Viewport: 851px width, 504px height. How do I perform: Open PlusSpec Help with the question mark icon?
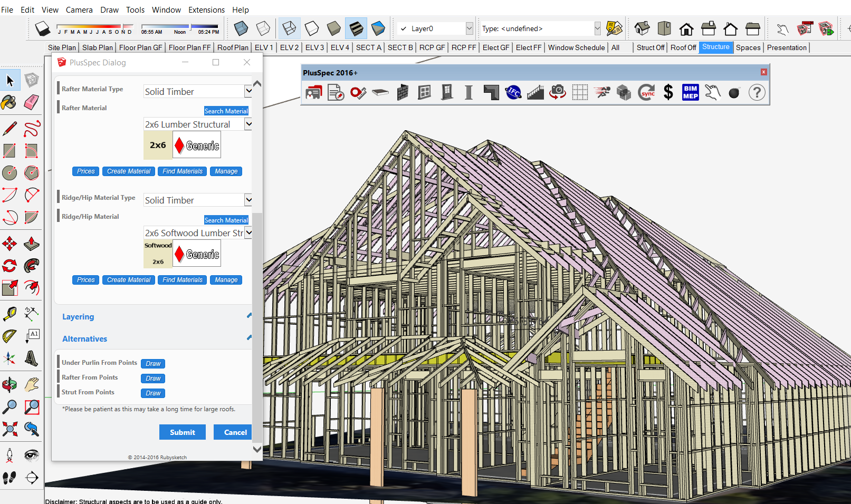(757, 92)
